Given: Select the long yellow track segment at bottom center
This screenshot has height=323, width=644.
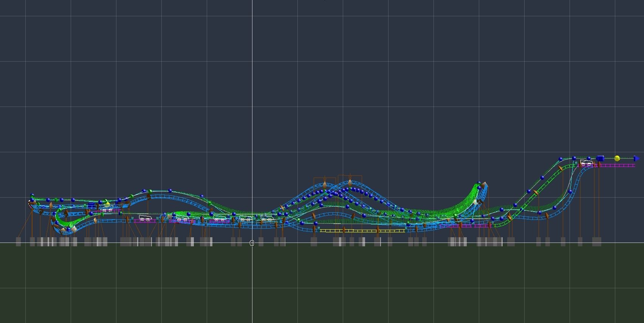Looking at the screenshot, I should coord(362,230).
